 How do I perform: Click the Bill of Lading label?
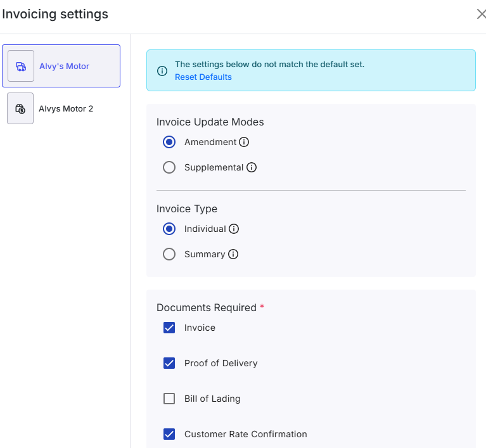pyautogui.click(x=212, y=399)
